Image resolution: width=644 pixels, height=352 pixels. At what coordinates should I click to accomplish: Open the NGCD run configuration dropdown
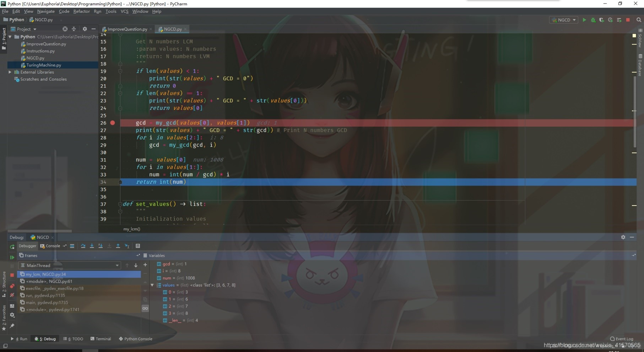point(564,20)
